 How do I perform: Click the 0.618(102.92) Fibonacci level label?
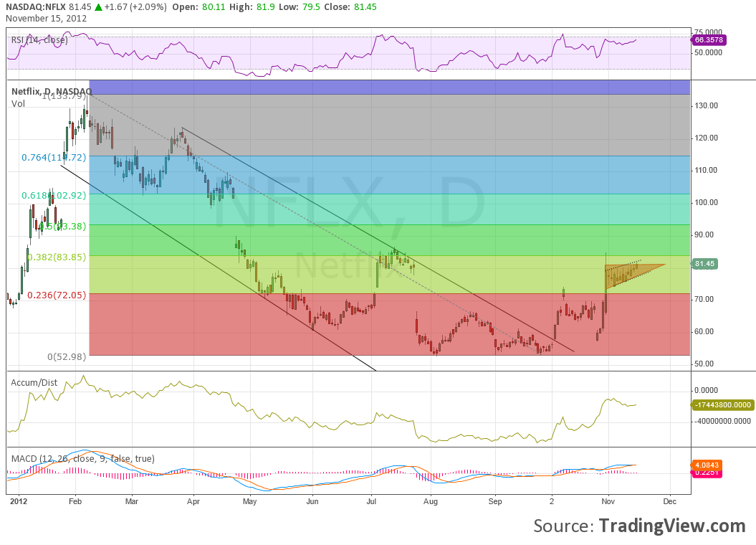pos(54,195)
